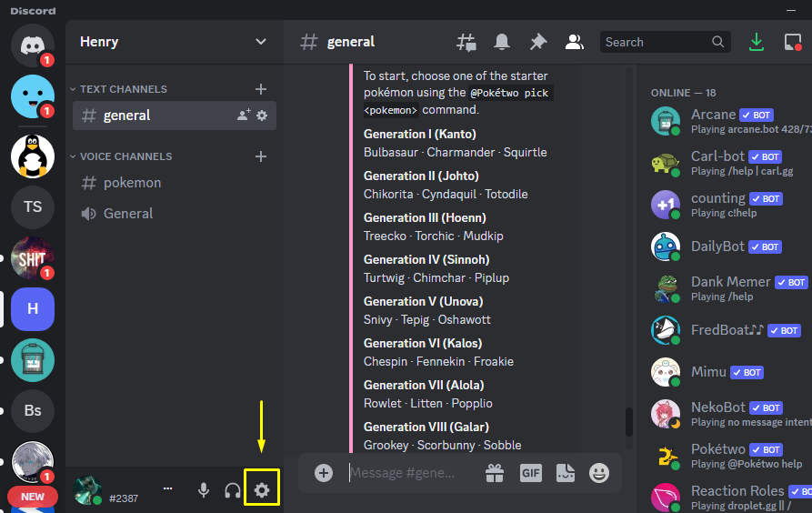This screenshot has height=513, width=812.
Task: Open NekoBot member profile
Action: (730, 414)
